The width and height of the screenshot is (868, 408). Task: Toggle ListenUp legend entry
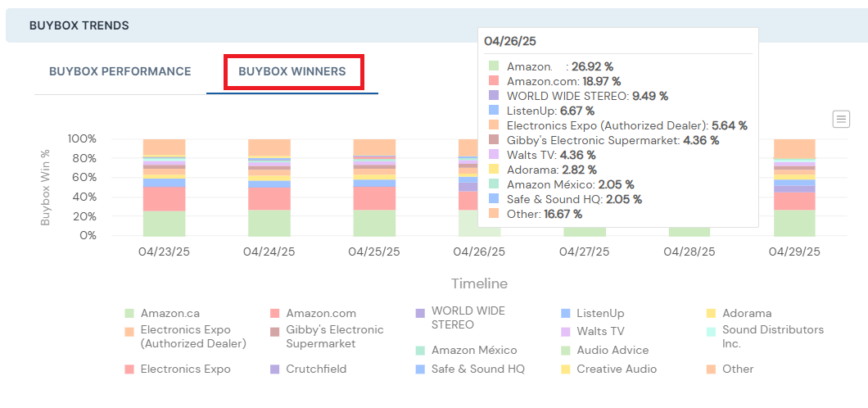click(x=592, y=313)
